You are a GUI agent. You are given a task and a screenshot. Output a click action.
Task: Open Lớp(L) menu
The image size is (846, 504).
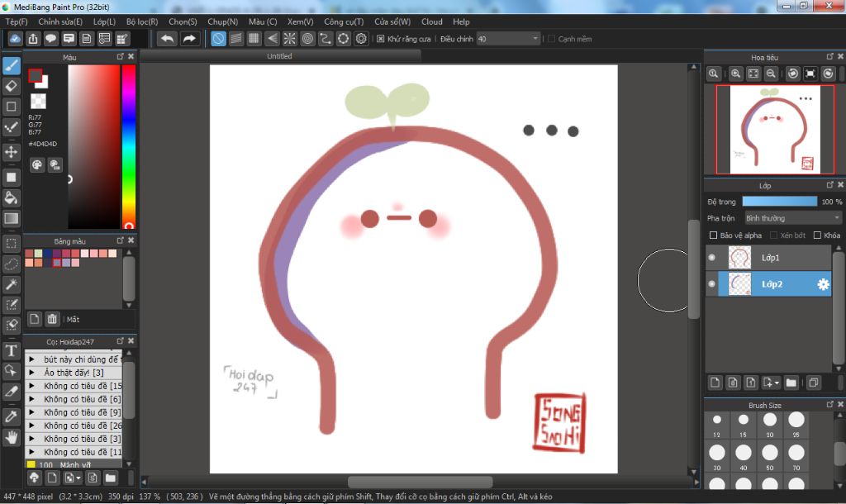coord(104,21)
